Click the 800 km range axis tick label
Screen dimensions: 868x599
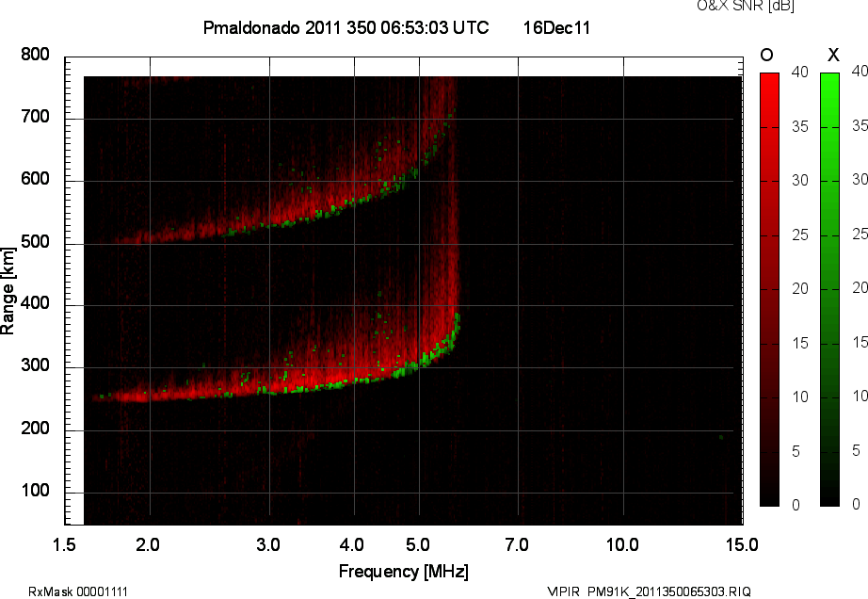[35, 55]
